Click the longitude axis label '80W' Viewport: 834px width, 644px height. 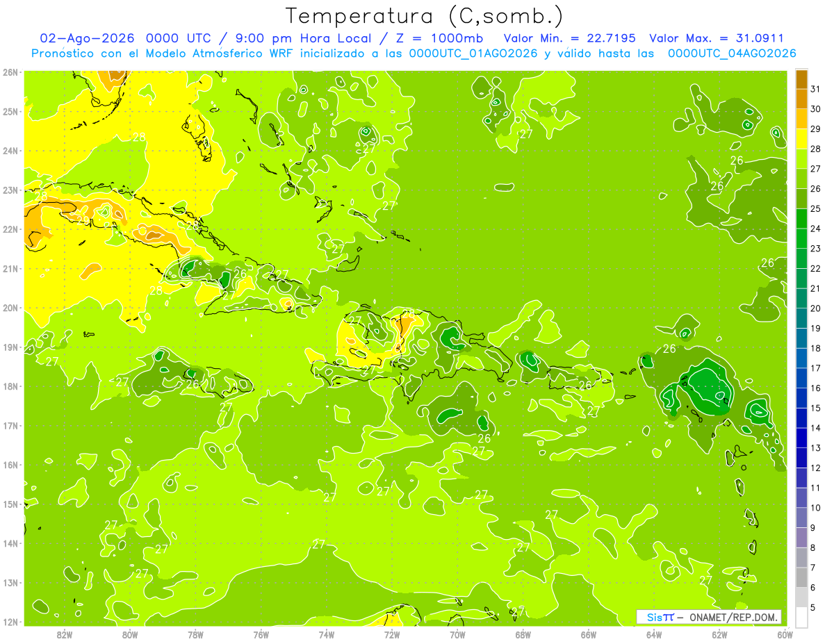[x=130, y=634]
